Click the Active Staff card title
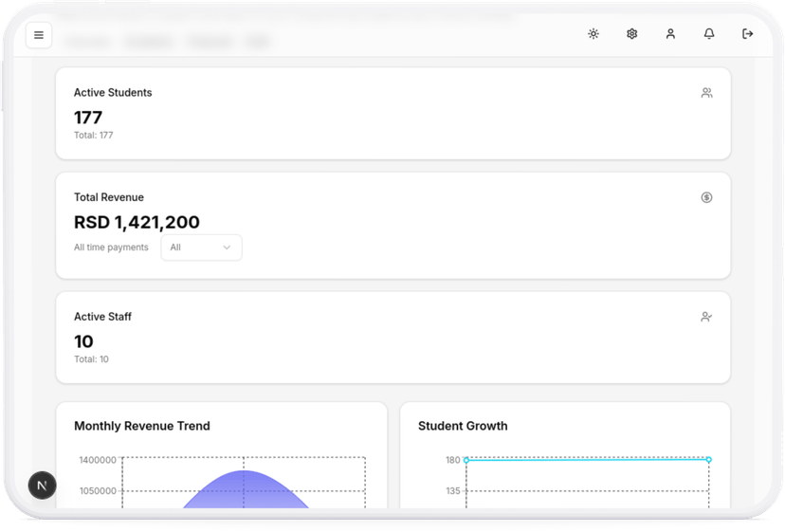Screen dimensions: 785x532 (102, 317)
